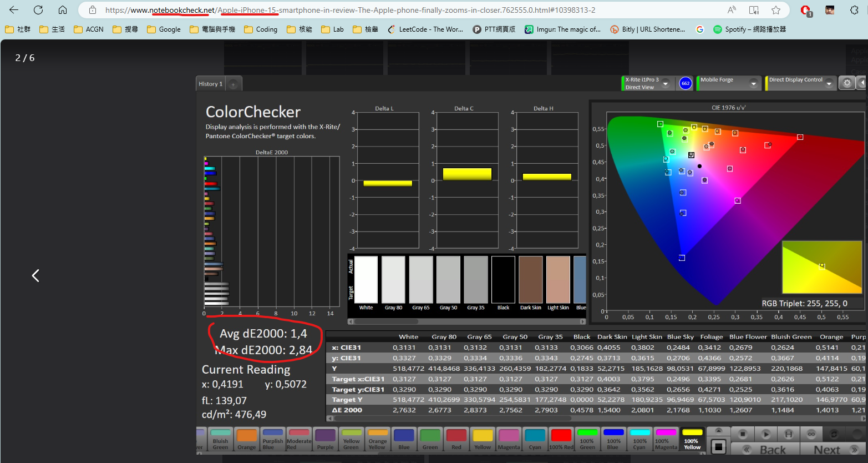
Task: Open the Google G icon bookmark
Action: click(700, 29)
